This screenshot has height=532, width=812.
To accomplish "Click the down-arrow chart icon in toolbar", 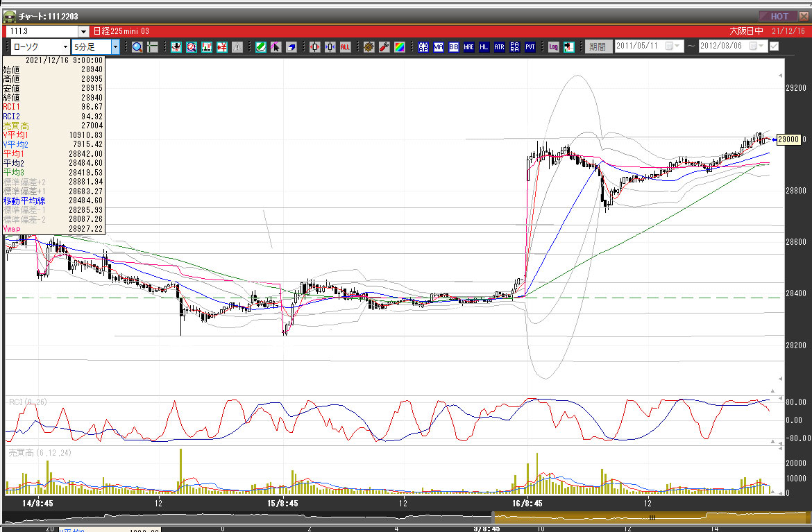I will (176, 47).
